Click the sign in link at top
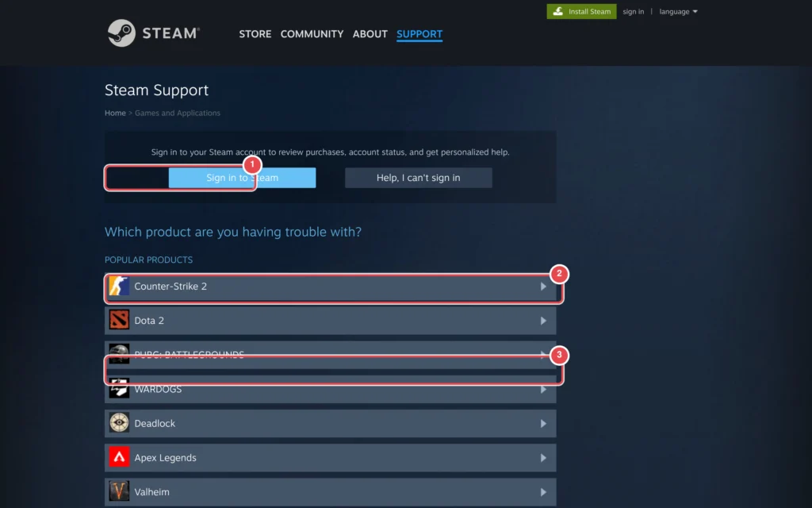Screen dimensions: 812x508 [x=634, y=11]
